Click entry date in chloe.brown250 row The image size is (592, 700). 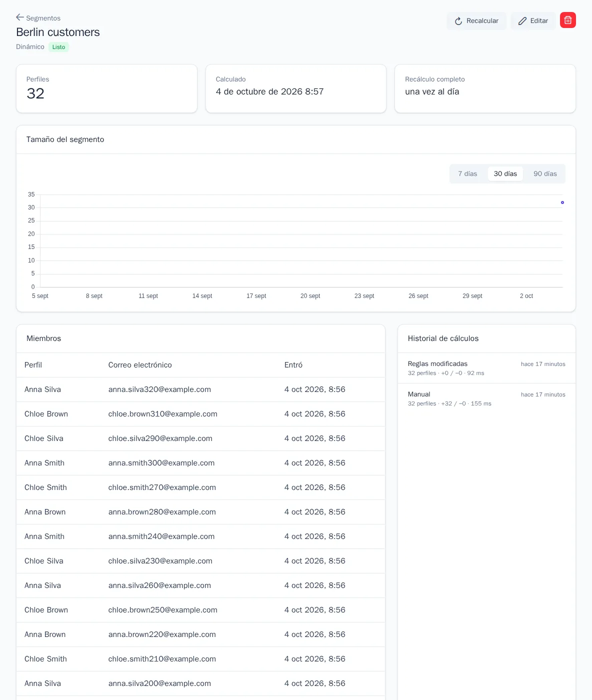315,610
